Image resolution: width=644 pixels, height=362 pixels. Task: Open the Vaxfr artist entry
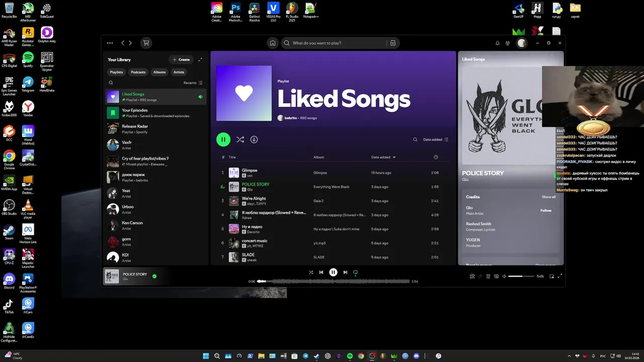(156, 145)
